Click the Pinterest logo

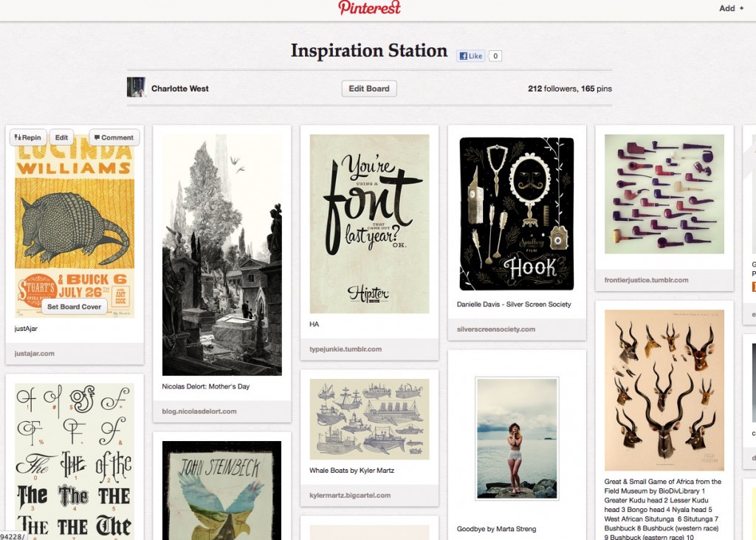(x=369, y=7)
